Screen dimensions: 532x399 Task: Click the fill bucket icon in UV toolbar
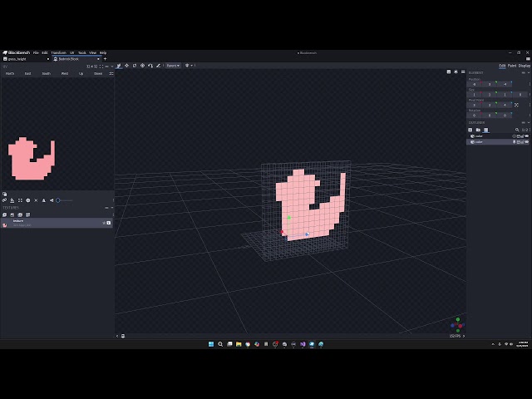(x=12, y=200)
